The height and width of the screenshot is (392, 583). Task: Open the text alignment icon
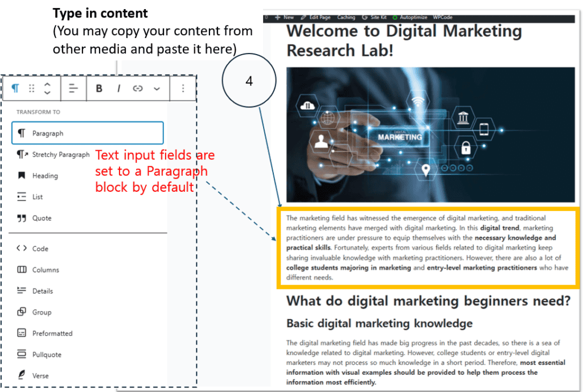click(73, 88)
